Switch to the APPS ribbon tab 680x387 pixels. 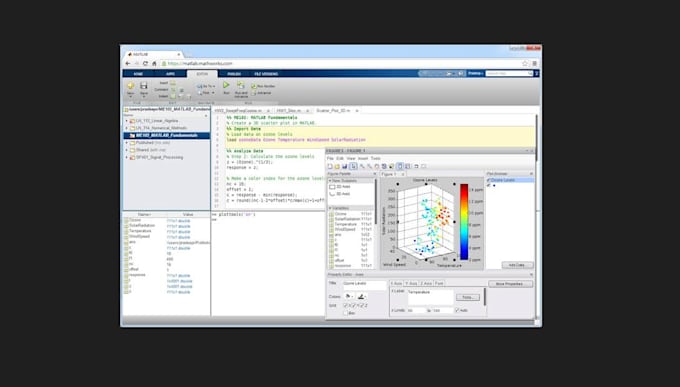[x=170, y=74]
